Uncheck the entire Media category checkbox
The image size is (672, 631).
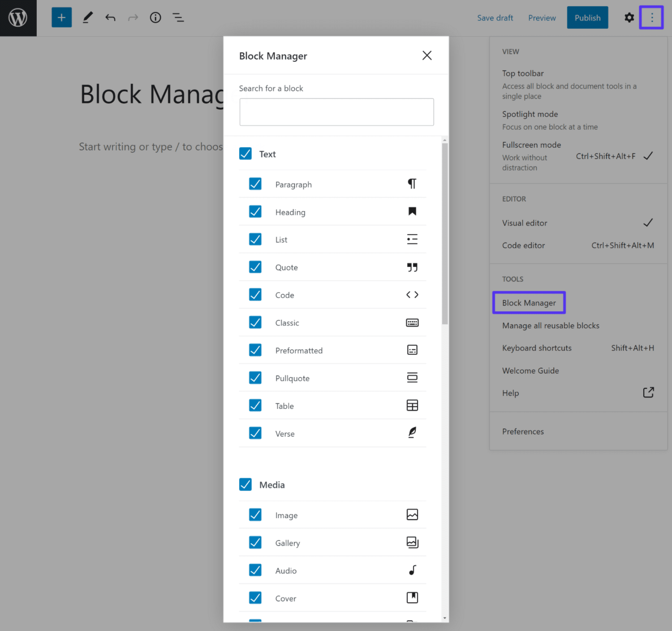[245, 484]
